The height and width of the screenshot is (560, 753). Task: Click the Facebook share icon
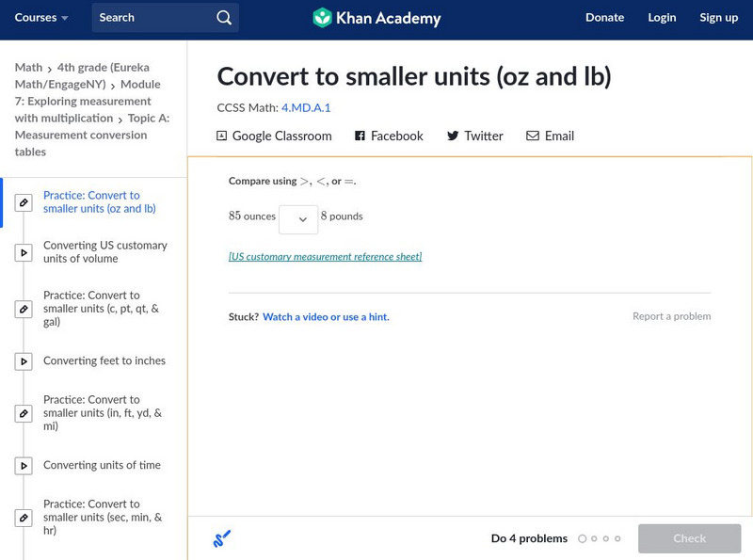click(x=360, y=136)
